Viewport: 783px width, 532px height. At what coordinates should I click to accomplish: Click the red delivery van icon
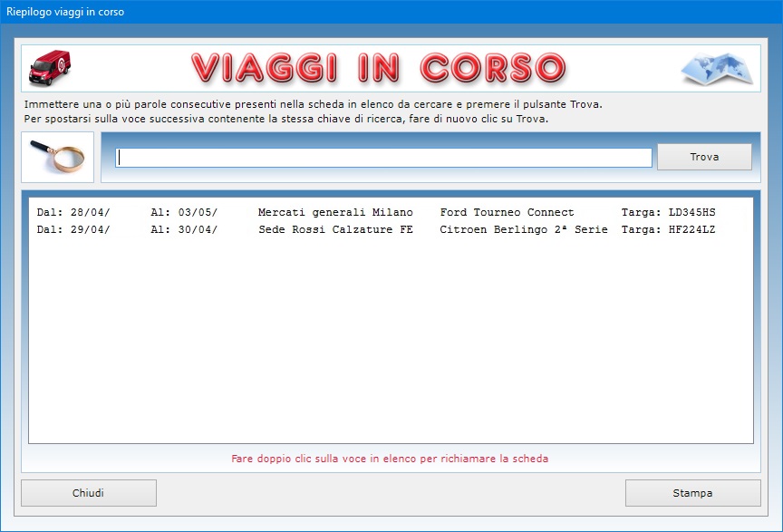tap(51, 67)
